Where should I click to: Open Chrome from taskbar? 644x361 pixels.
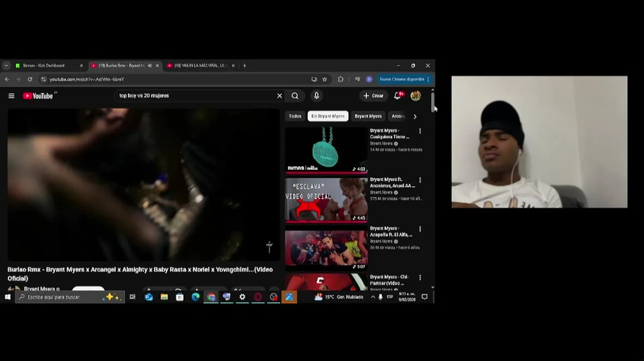(x=211, y=297)
